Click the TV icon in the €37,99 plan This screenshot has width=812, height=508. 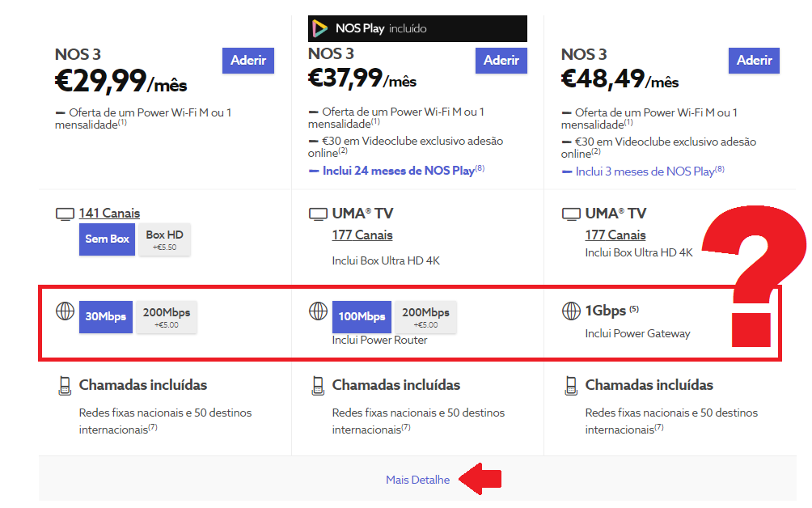point(317,214)
